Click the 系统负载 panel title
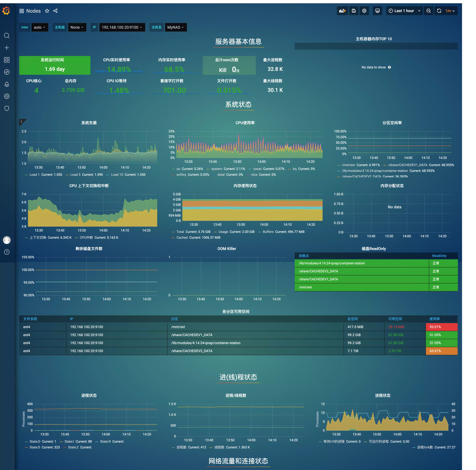The image size is (476, 470). pyautogui.click(x=88, y=123)
